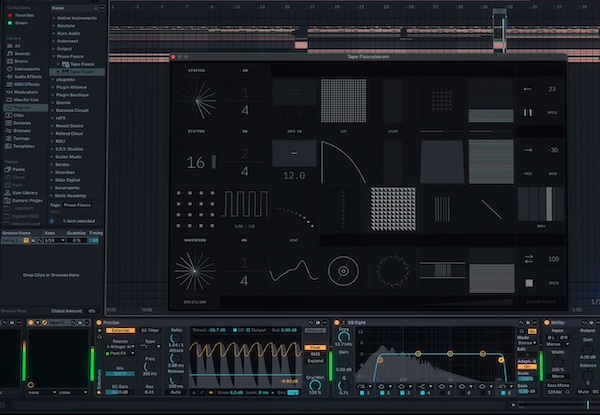Open the groove Base dropdown
The height and width of the screenshot is (415, 600).
47,240
